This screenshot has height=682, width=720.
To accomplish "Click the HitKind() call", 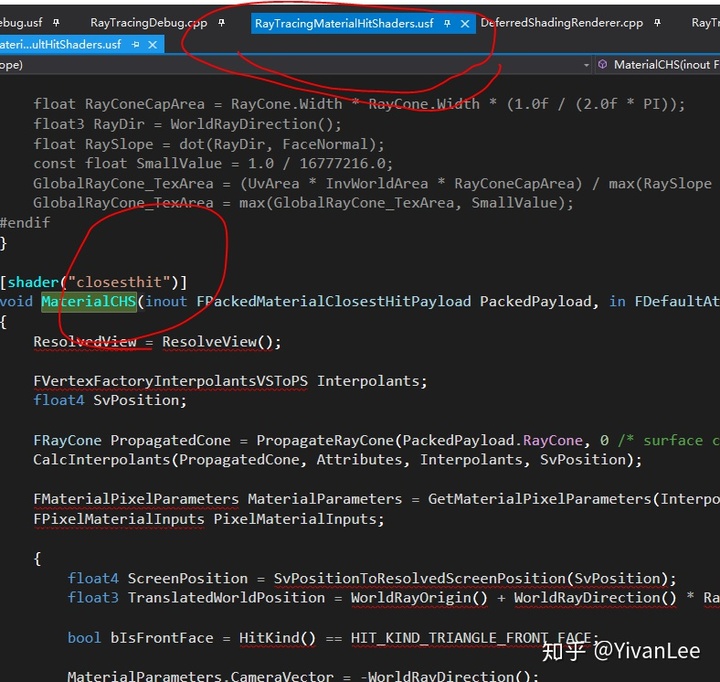I will click(x=277, y=638).
